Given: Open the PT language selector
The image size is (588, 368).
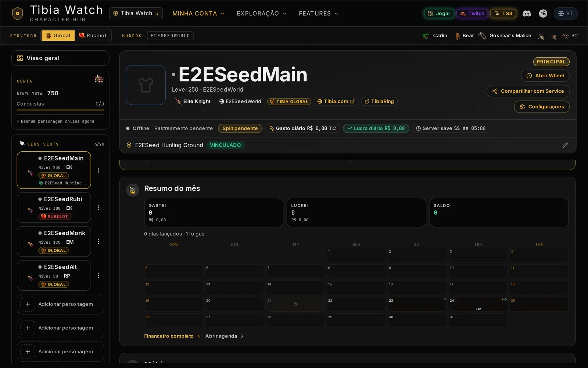Looking at the screenshot, I should 566,14.
